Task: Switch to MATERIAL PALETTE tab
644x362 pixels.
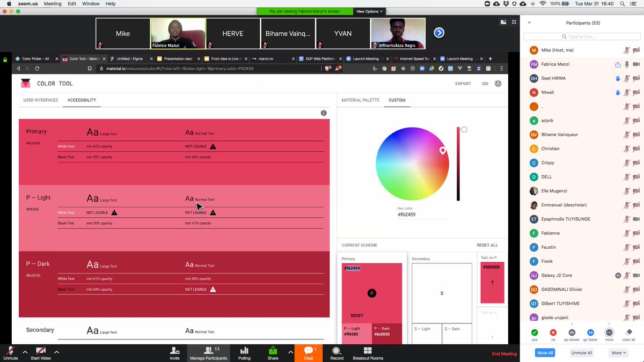Action: (361, 100)
